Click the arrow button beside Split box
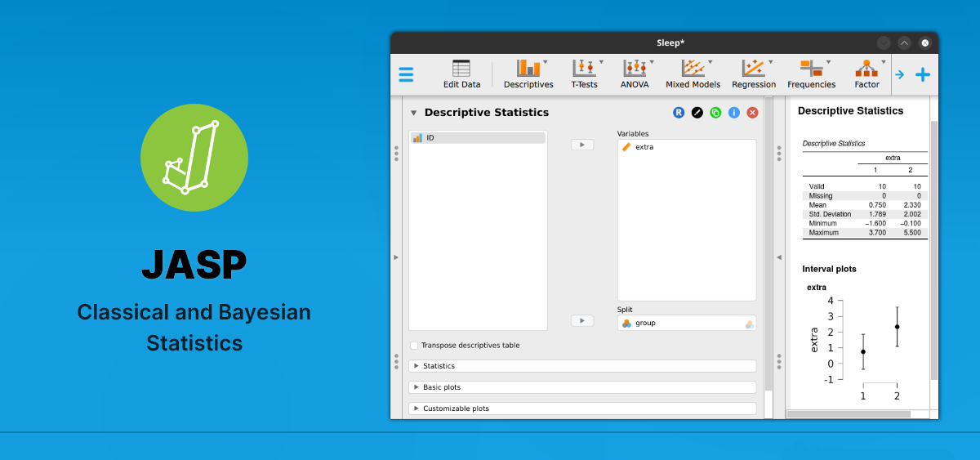 (581, 321)
